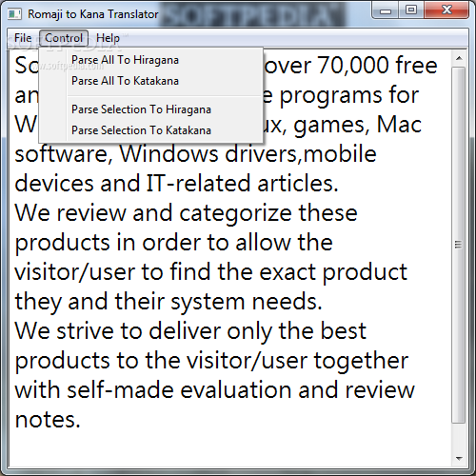The height and width of the screenshot is (476, 476).
Task: Click the scrollbar down arrow
Action: 459,459
